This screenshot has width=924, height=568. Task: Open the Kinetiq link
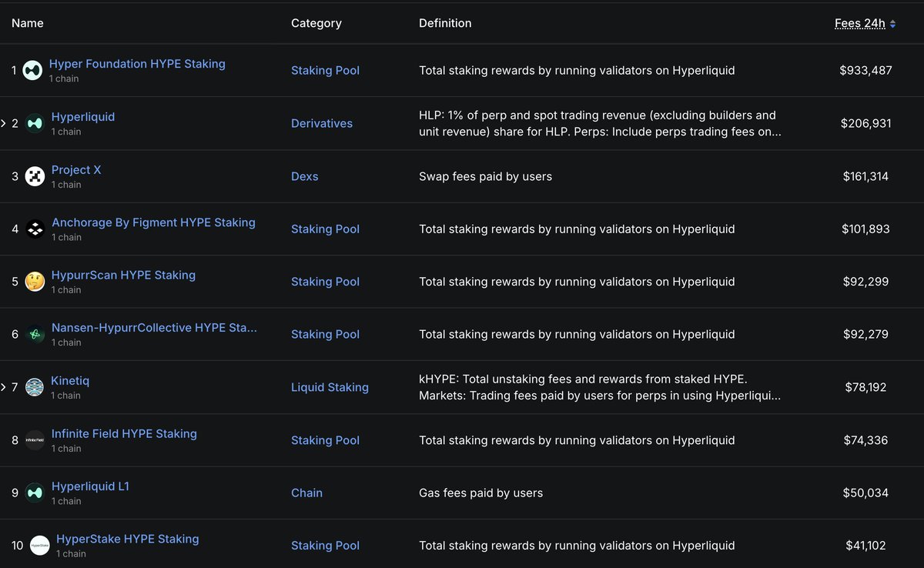pyautogui.click(x=70, y=381)
